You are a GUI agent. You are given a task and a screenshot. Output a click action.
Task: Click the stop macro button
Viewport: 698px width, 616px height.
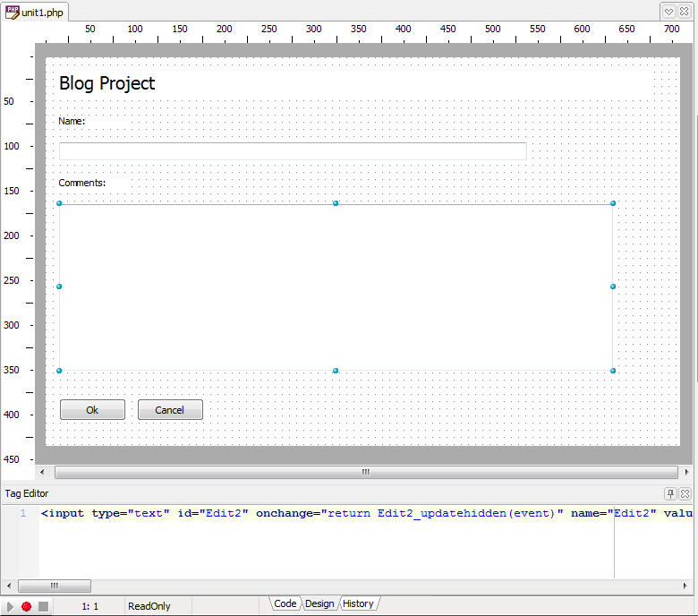(43, 606)
